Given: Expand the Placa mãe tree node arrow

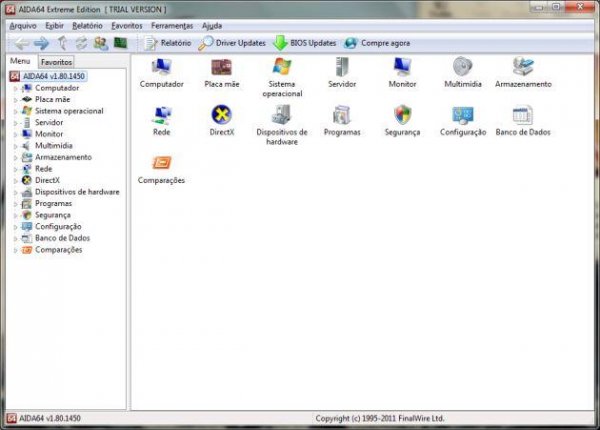Looking at the screenshot, I should coord(16,100).
